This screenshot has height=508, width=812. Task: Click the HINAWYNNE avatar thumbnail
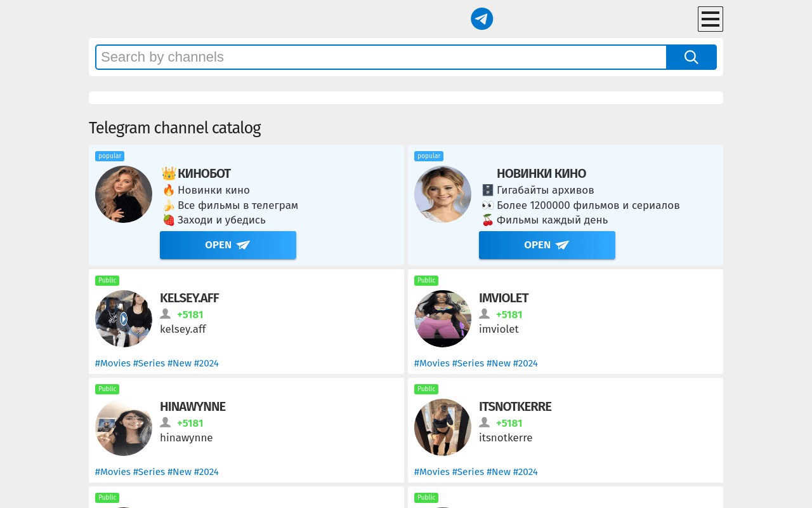coord(124,427)
